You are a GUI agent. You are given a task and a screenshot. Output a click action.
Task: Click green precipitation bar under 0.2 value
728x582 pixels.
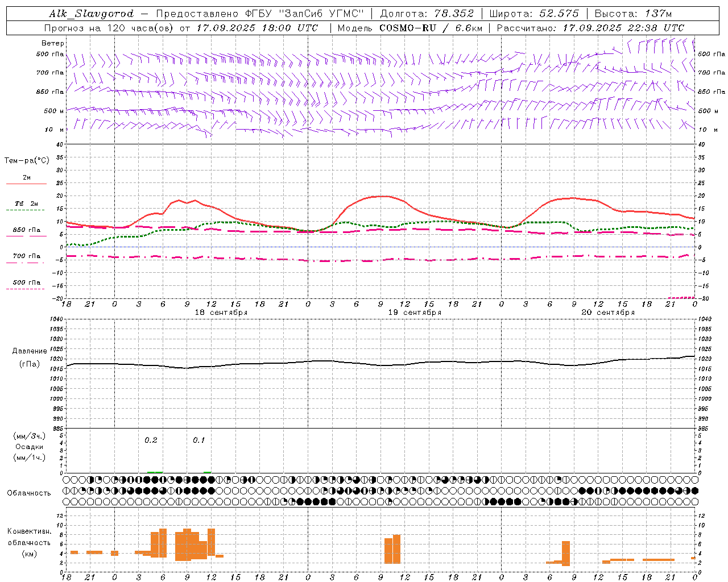tap(155, 472)
